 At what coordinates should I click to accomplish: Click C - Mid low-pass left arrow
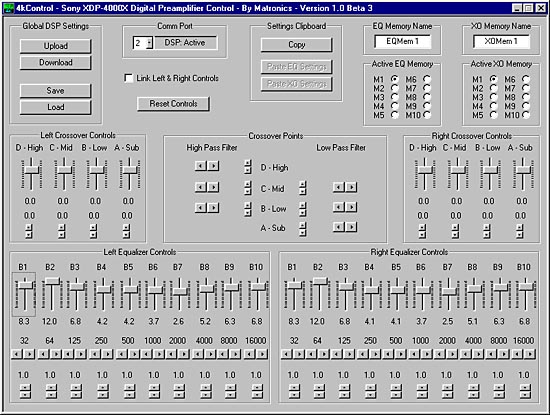pos(338,187)
